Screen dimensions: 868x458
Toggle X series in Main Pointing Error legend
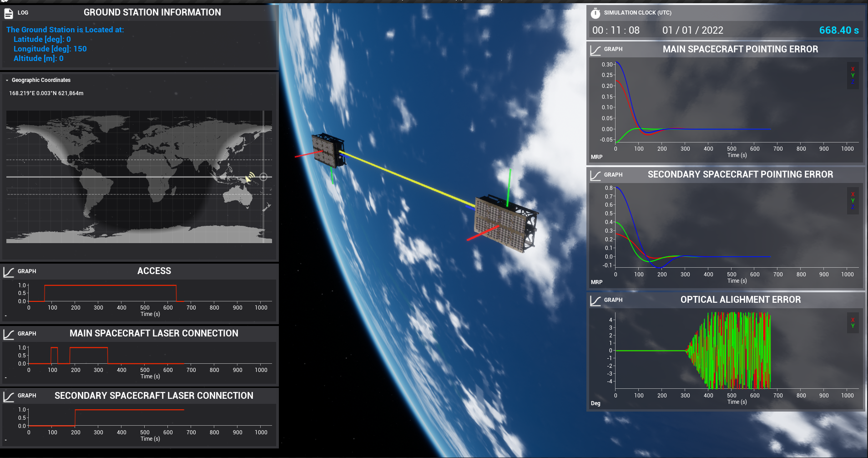[853, 69]
